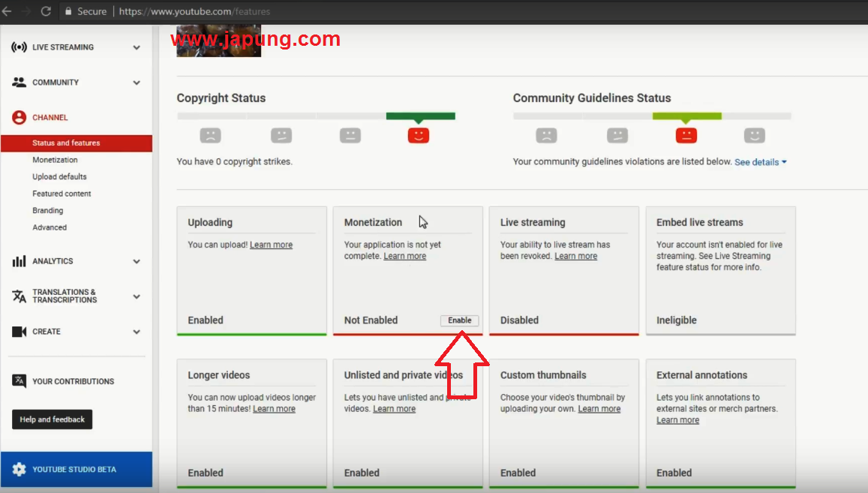Click the browser back arrow
The width and height of the screenshot is (868, 493).
(7, 11)
